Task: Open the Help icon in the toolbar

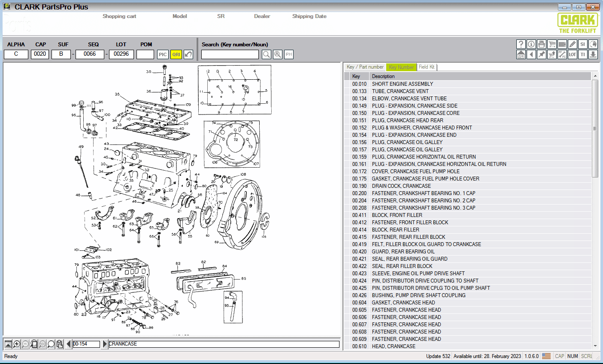Action: coord(521,44)
